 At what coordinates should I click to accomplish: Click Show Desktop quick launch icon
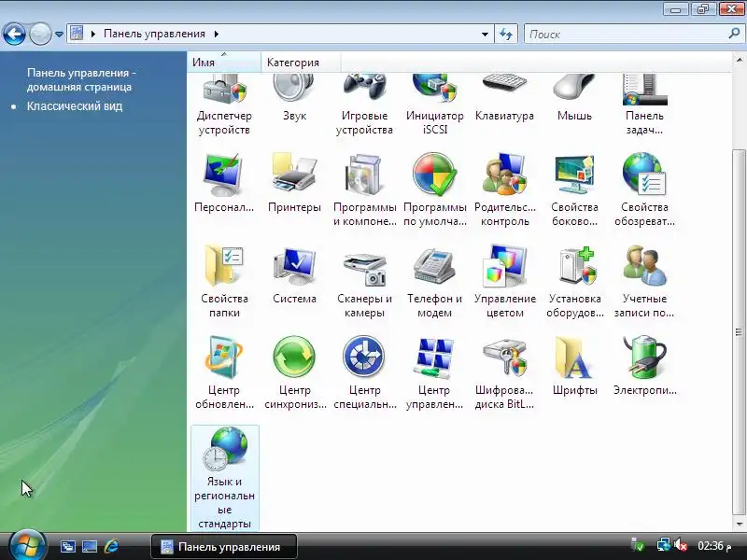click(89, 546)
